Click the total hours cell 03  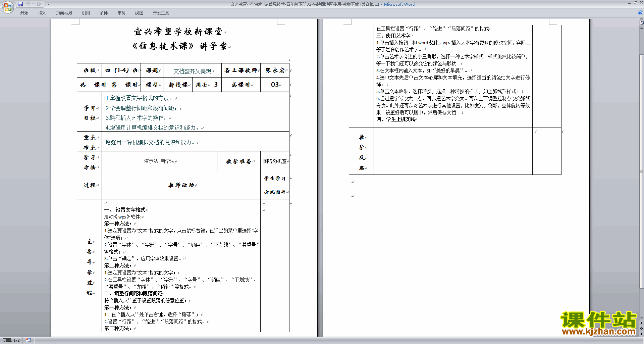point(275,85)
